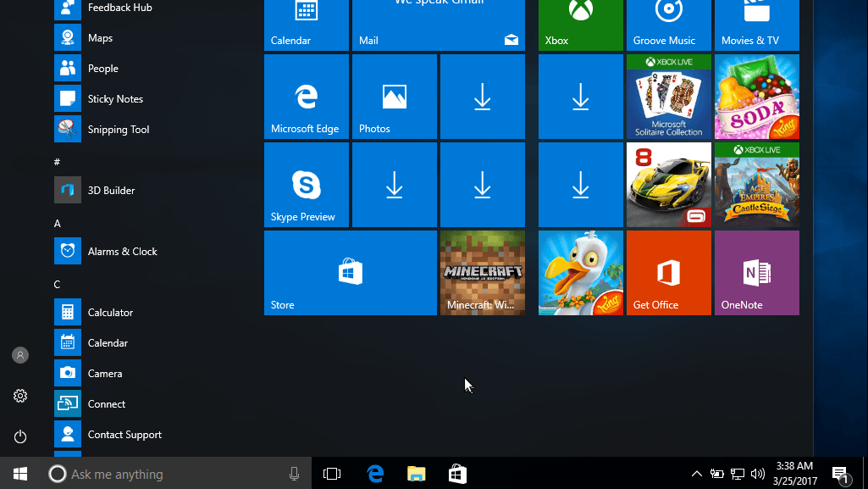Open the network status icon
The height and width of the screenshot is (489, 868).
coord(738,474)
